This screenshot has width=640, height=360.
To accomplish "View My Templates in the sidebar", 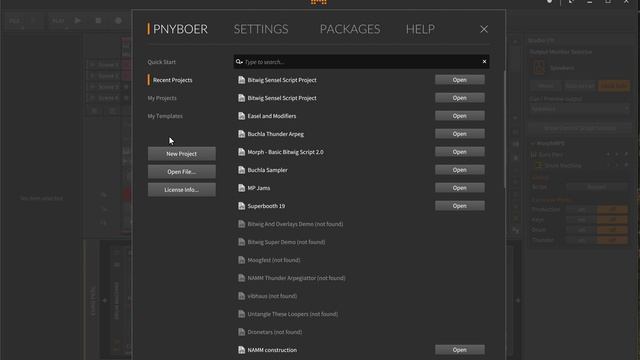I will pos(165,116).
